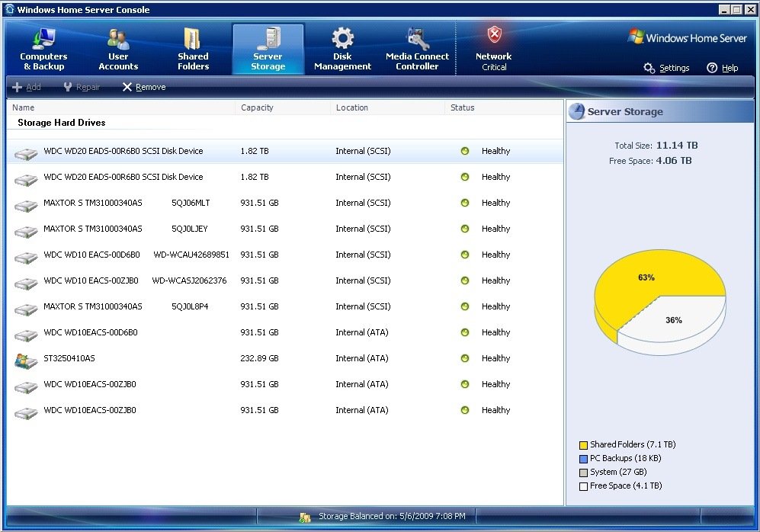This screenshot has width=760, height=532.
Task: Open the Media Connect Controller tab
Action: point(417,49)
